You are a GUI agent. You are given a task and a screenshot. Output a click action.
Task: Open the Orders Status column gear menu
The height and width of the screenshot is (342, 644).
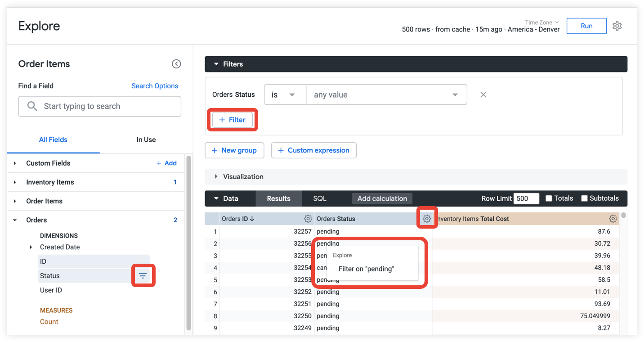(x=427, y=219)
